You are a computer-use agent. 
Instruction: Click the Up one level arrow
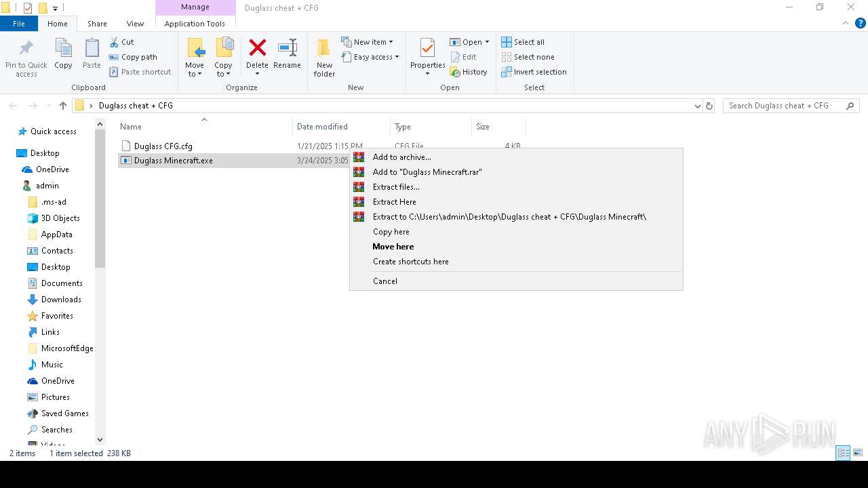click(x=63, y=106)
